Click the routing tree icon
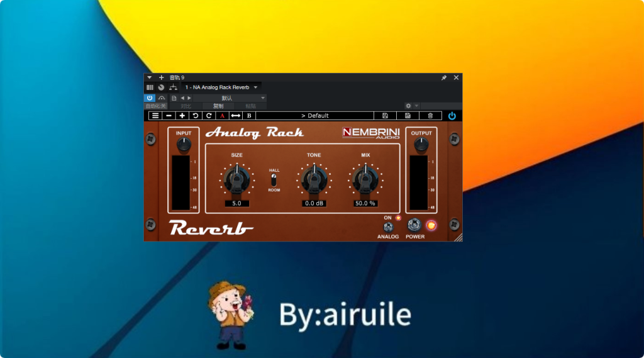This screenshot has height=358, width=644. [174, 87]
